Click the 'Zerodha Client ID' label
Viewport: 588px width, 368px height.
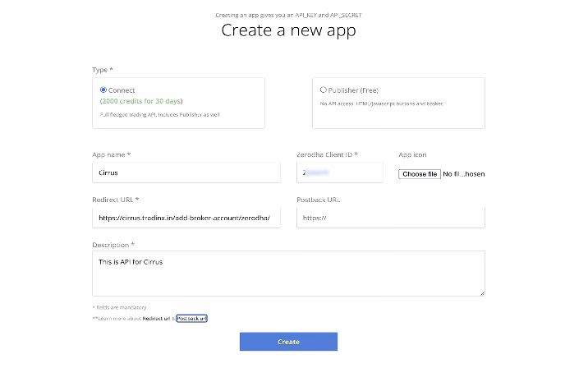click(326, 154)
